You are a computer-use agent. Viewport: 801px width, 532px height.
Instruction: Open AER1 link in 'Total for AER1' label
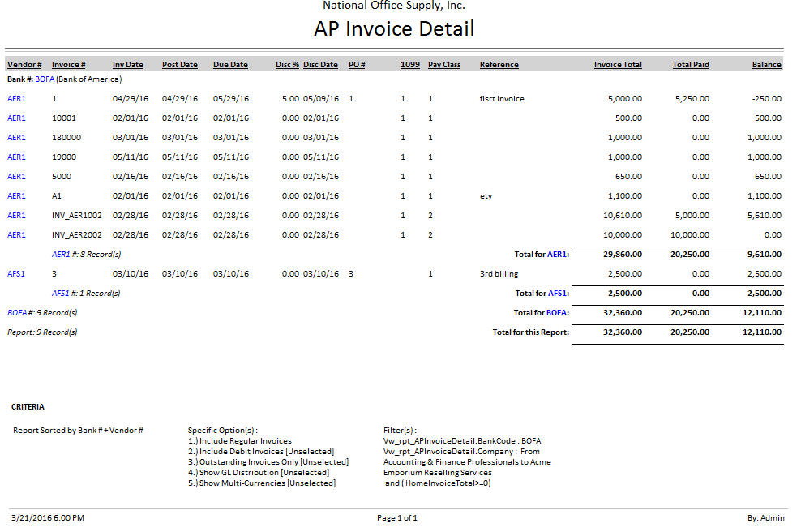coord(556,255)
